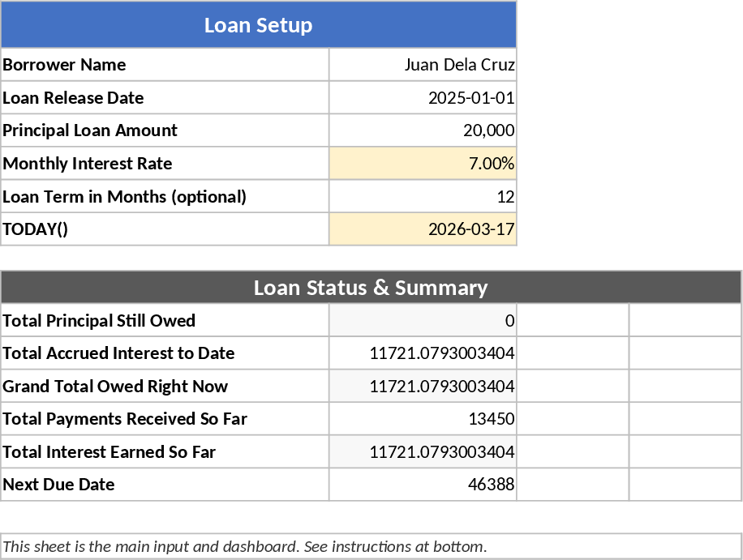Select the highlighted 2026-03-17 date cell
Image resolution: width=743 pixels, height=560 pixels.
pos(423,229)
